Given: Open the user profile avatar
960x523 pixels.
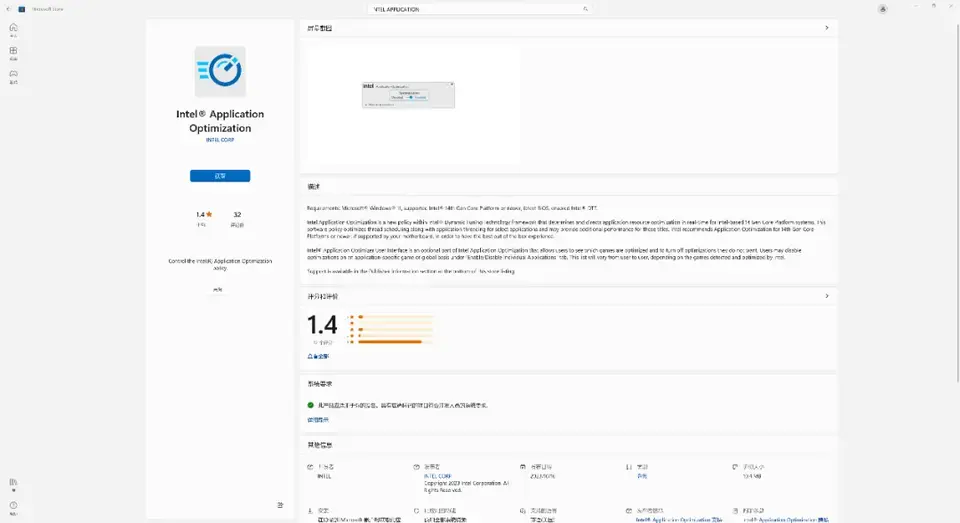Looking at the screenshot, I should (882, 9).
